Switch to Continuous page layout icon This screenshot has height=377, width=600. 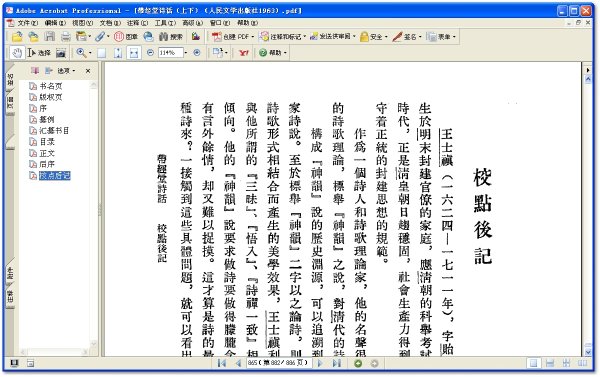click(550, 363)
